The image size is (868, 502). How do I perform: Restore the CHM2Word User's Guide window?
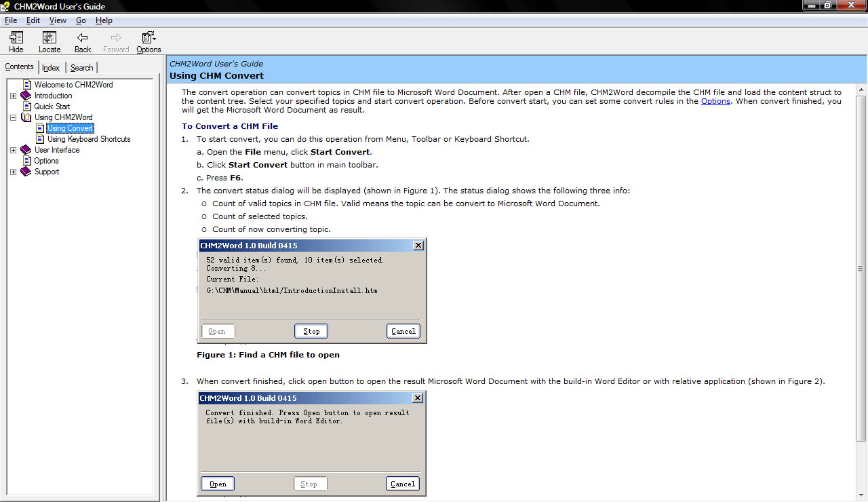(x=828, y=5)
